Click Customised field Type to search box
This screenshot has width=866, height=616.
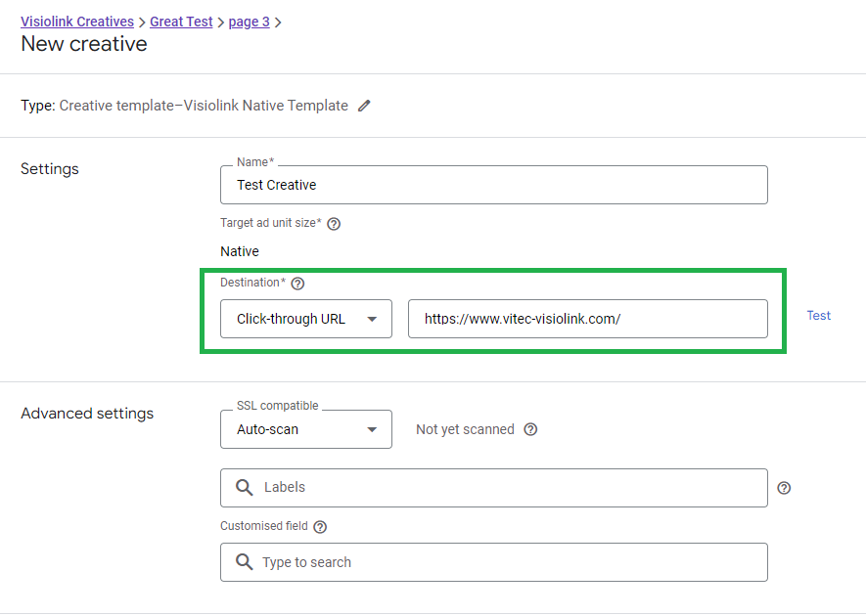point(494,562)
